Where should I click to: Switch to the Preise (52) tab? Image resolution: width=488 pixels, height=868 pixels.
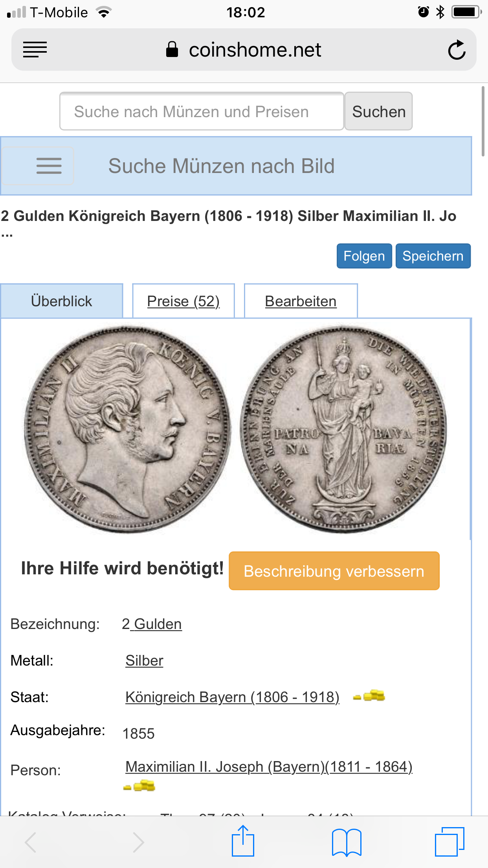183,301
